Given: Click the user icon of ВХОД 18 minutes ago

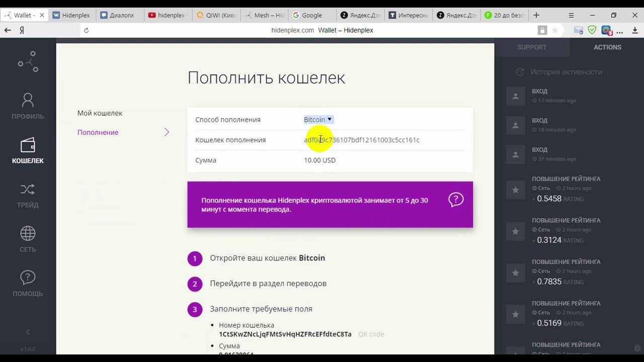Looking at the screenshot, I should 515,125.
